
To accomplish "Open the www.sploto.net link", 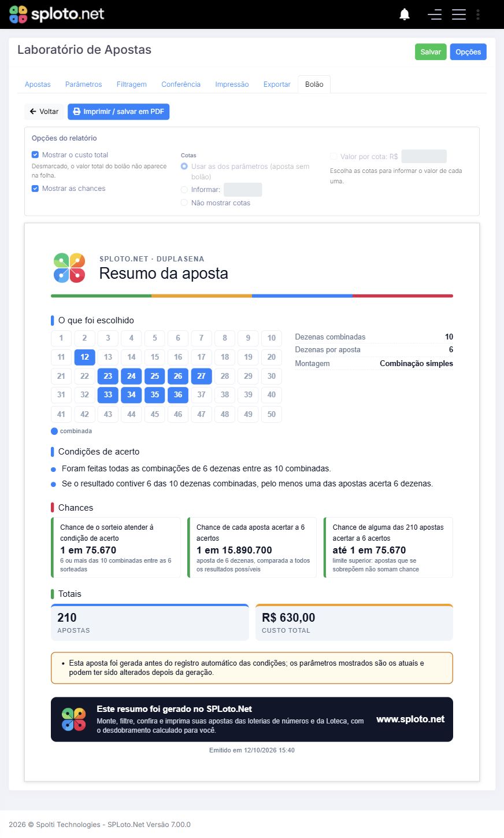I will (410, 719).
